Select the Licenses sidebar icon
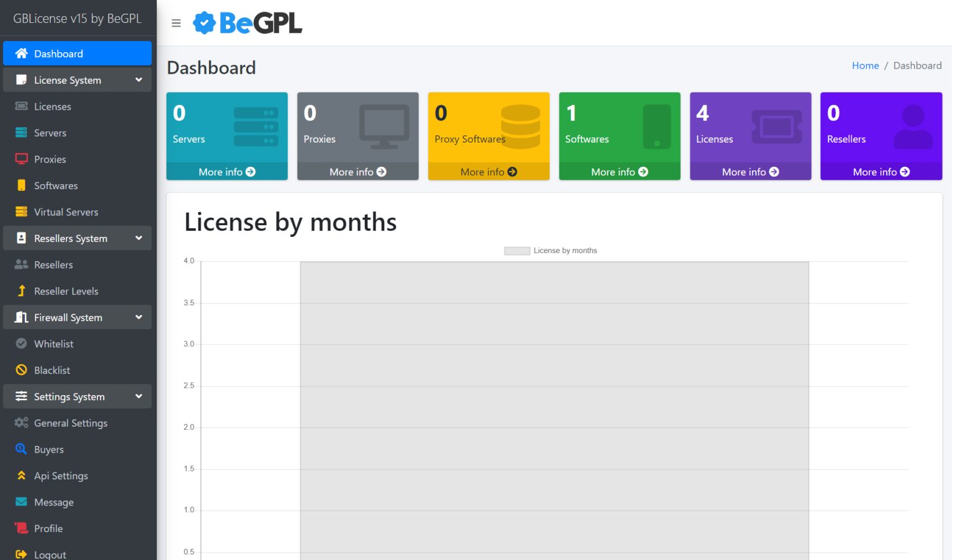The image size is (953, 560). [x=20, y=106]
